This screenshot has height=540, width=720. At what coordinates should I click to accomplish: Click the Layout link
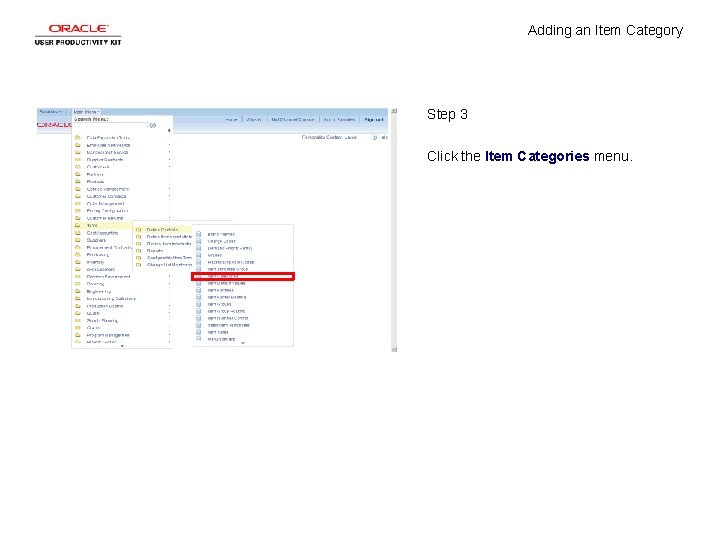(x=350, y=137)
